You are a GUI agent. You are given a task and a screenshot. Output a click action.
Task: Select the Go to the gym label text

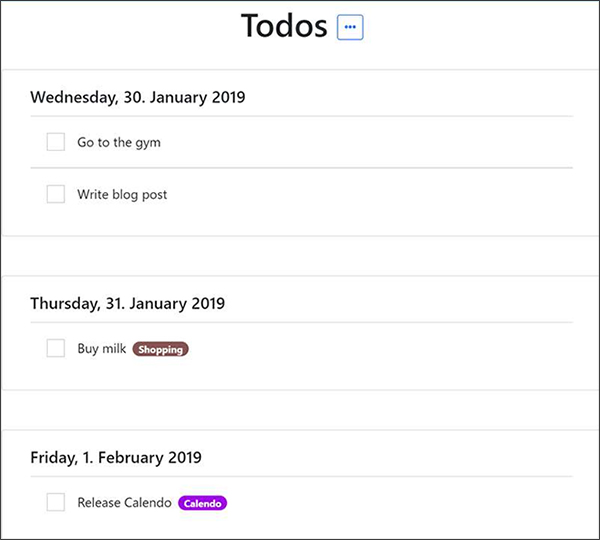pyautogui.click(x=119, y=143)
